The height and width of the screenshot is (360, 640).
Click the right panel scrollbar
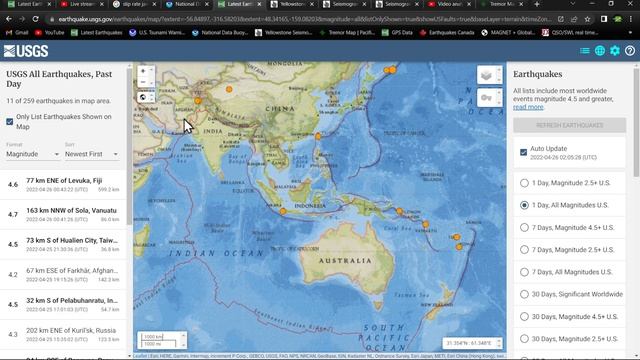pos(636,122)
